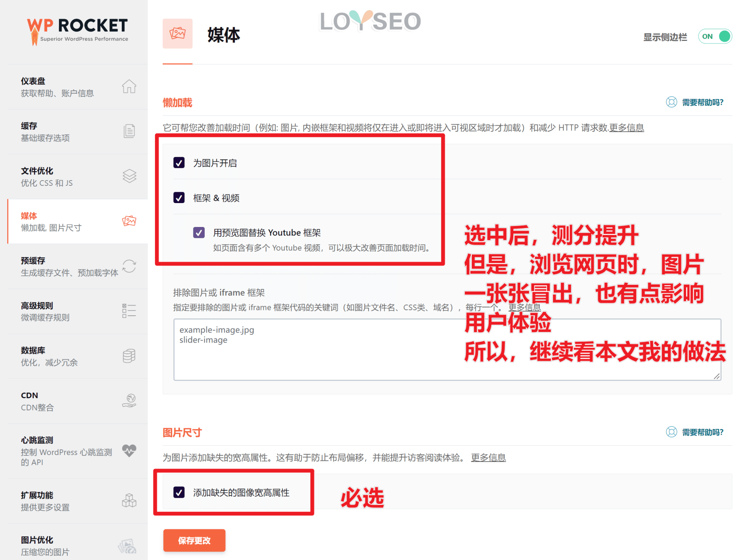
Task: Click the help lifebuoy icon in 懒加载 section
Action: (671, 102)
